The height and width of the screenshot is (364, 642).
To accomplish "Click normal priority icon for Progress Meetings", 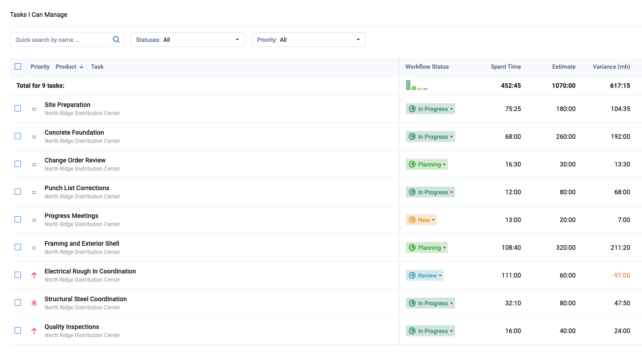I will [34, 220].
